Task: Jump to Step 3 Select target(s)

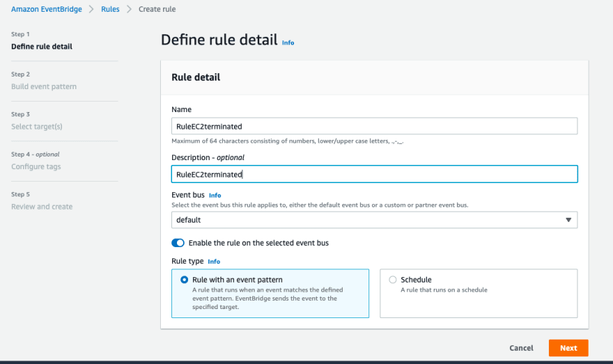Action: tap(37, 127)
